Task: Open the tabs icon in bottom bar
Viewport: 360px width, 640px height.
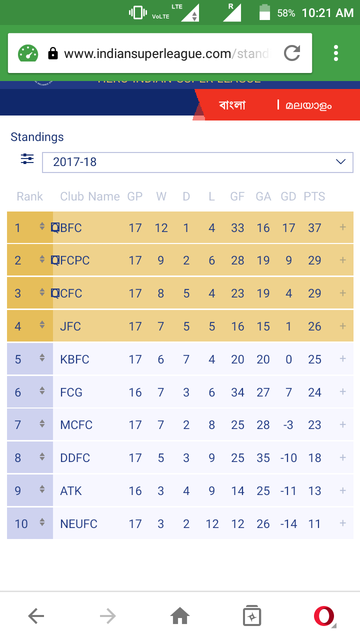Action: (252, 616)
